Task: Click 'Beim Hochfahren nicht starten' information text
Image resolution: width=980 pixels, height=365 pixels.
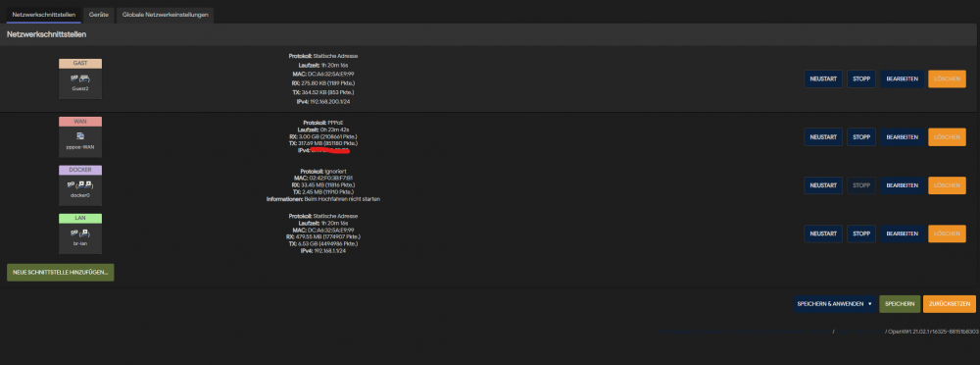Action: 342,199
